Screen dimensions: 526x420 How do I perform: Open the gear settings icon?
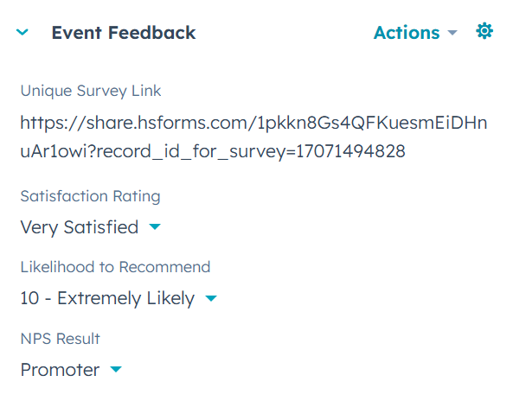point(484,31)
